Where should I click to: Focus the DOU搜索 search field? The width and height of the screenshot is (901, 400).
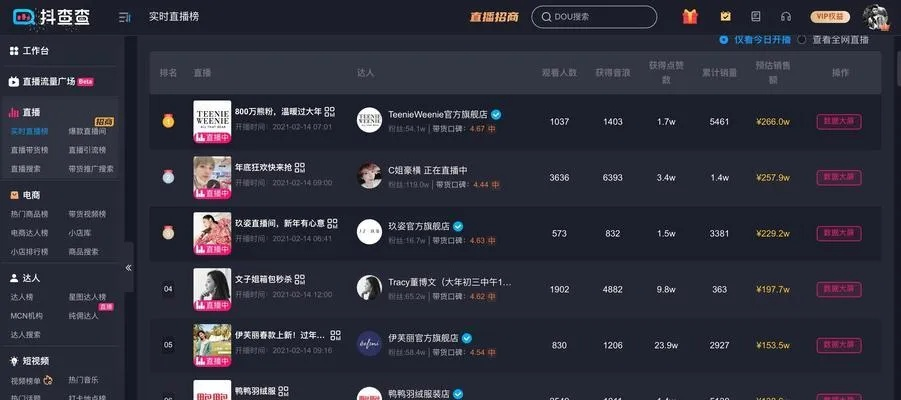(594, 17)
